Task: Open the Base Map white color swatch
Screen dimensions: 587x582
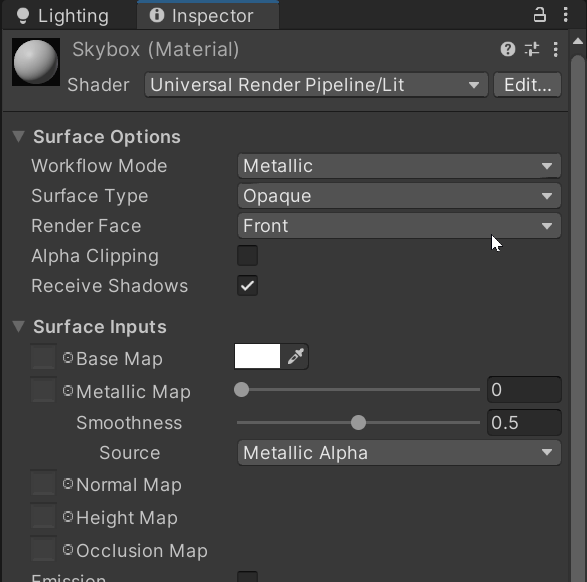Action: point(257,356)
